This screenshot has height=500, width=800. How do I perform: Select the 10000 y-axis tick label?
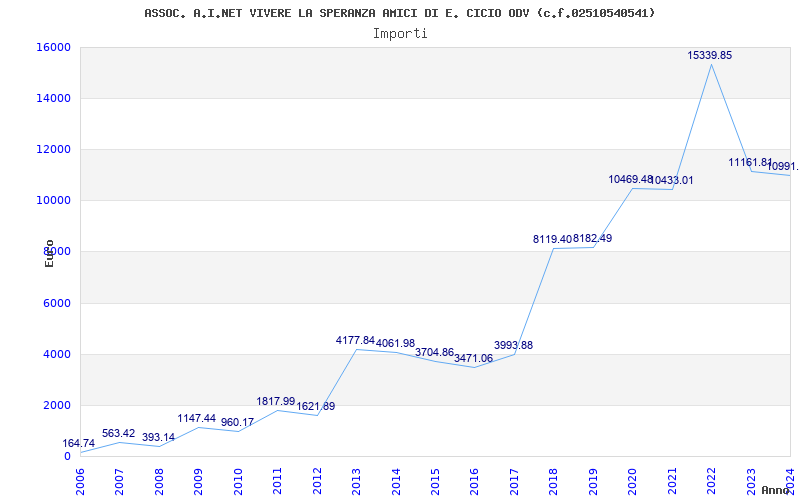[53, 201]
